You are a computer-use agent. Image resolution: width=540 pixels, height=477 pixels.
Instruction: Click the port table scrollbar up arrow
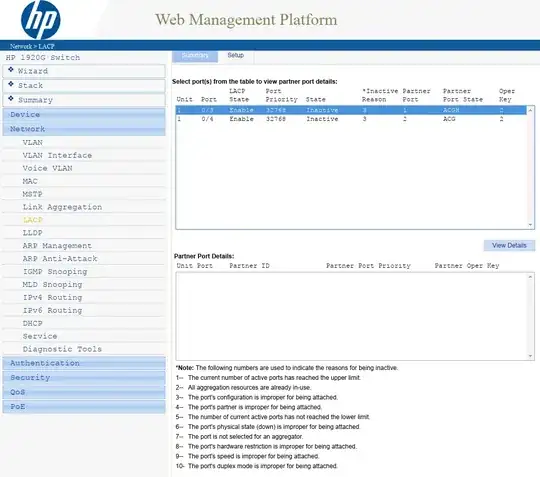pyautogui.click(x=530, y=110)
